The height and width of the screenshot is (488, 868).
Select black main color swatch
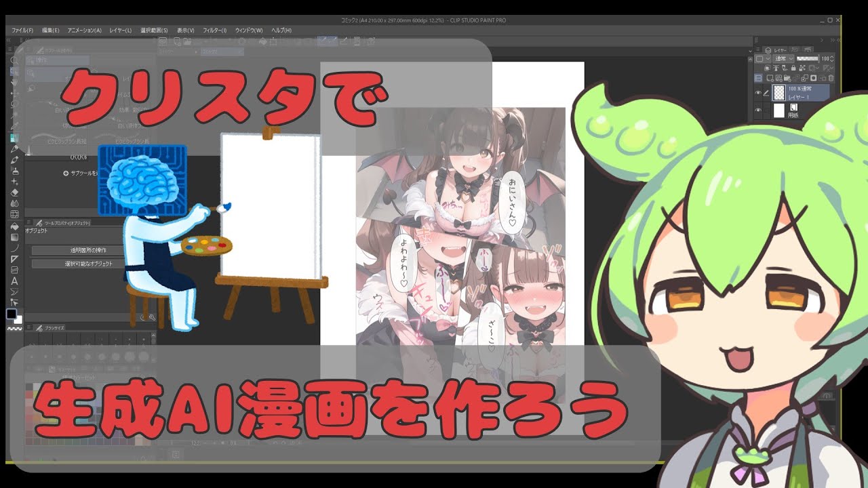(x=11, y=314)
